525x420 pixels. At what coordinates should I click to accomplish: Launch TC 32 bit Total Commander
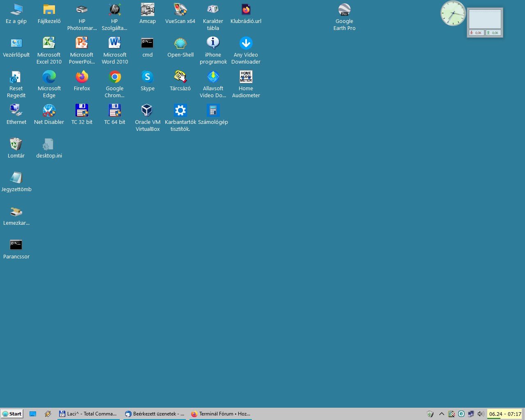click(82, 114)
